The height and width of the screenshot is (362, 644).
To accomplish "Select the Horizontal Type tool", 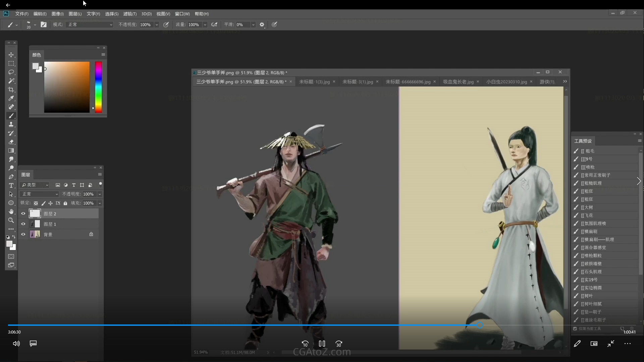I will coord(11,185).
